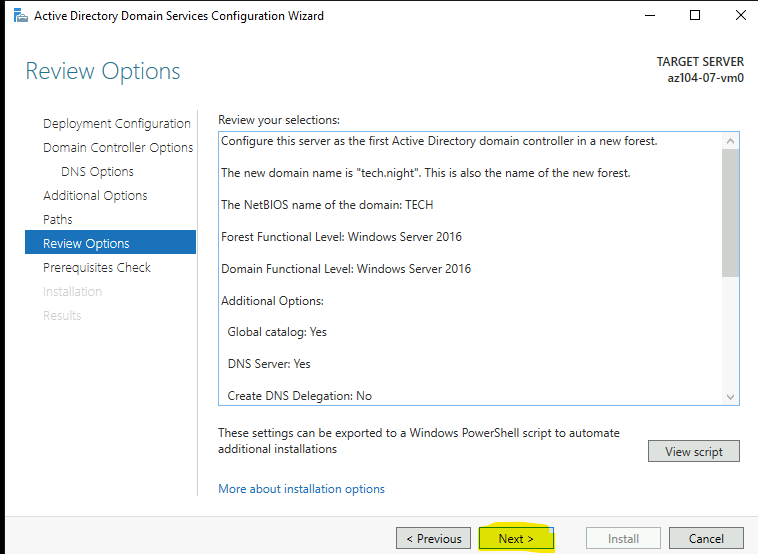Click scroll down arrow in selections box
The height and width of the screenshot is (554, 758).
point(730,397)
